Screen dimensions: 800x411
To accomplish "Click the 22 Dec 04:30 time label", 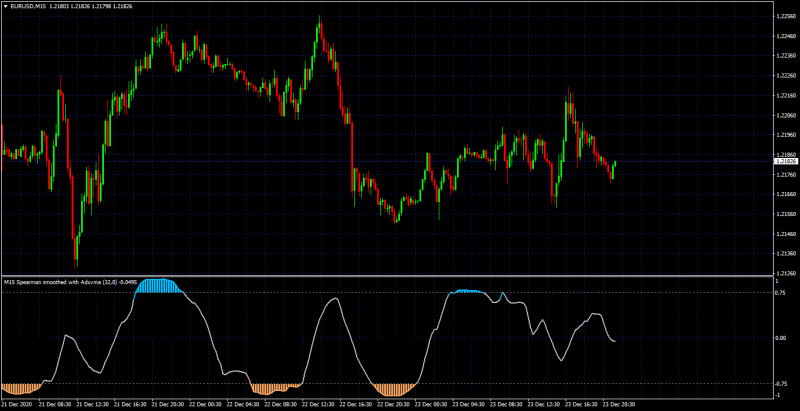I will pos(244,403).
